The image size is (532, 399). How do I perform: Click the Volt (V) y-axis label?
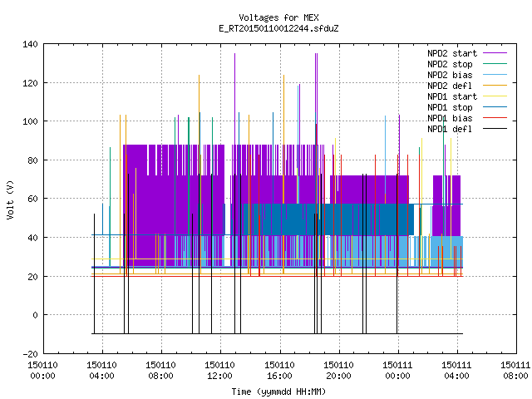tap(10, 199)
